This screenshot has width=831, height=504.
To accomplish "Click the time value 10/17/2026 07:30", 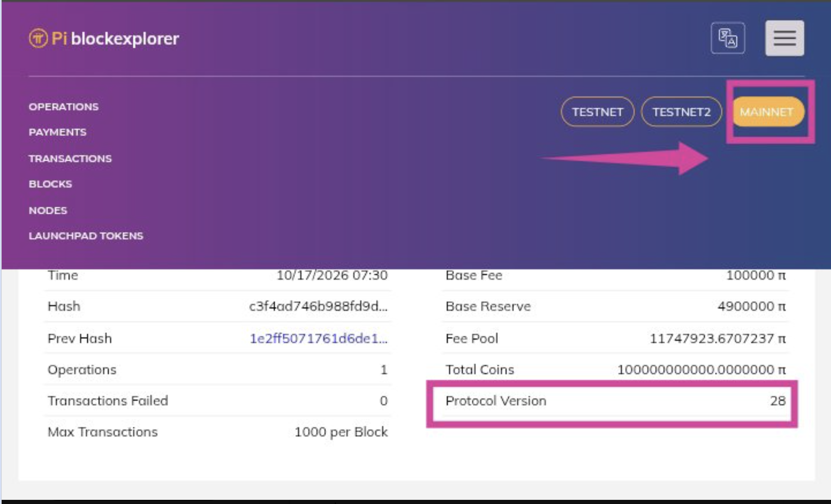I will click(x=332, y=275).
